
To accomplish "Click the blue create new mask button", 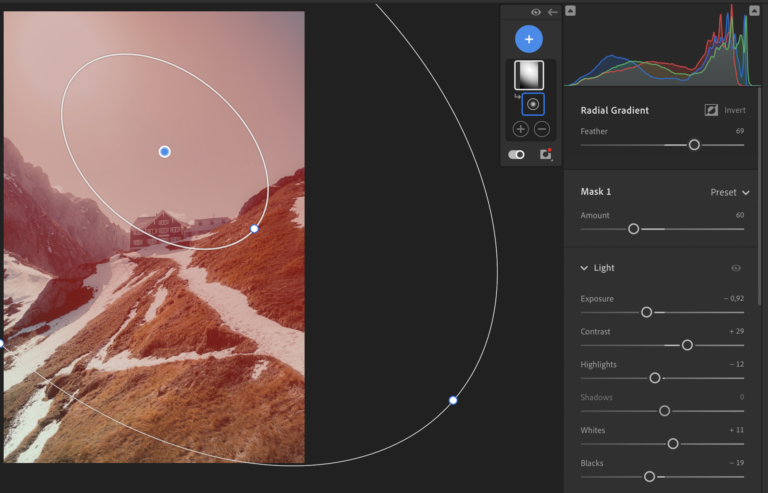I will (529, 39).
